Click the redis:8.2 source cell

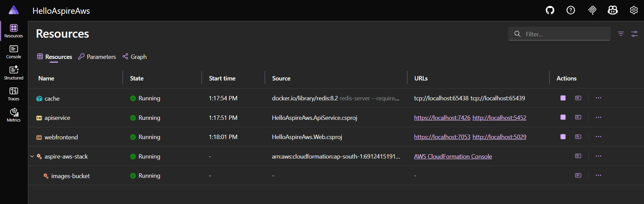336,98
